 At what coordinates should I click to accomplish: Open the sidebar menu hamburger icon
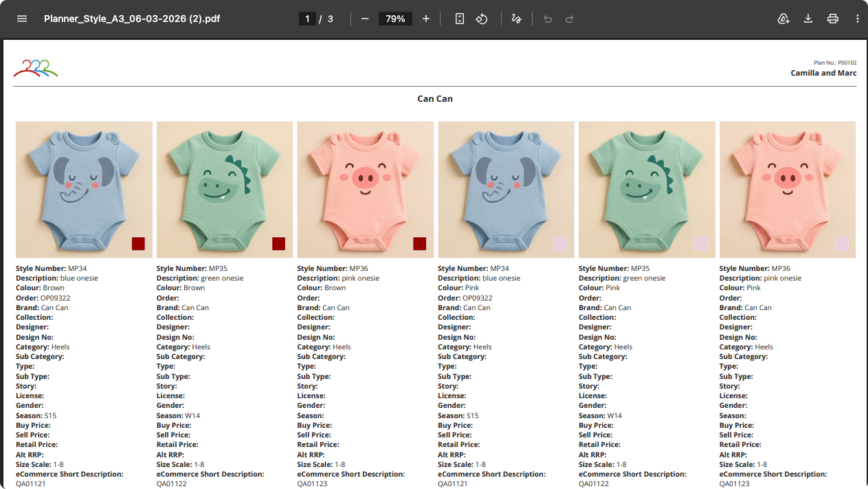(x=22, y=19)
